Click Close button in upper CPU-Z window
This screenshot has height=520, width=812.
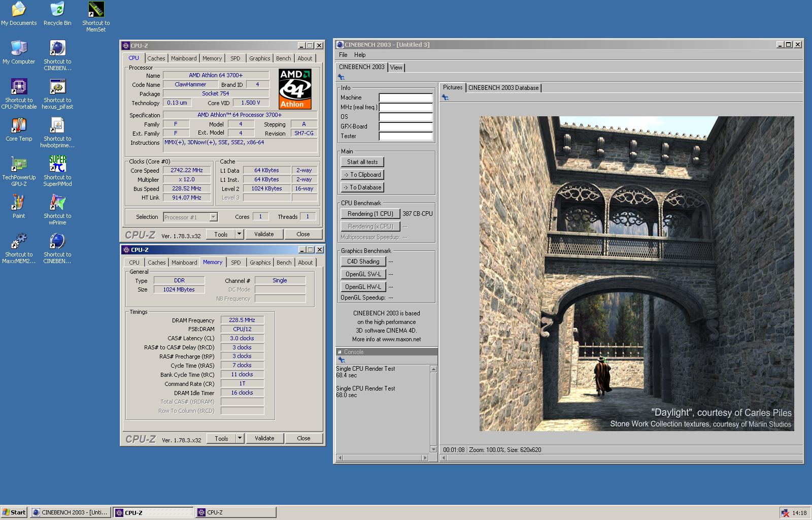(303, 234)
